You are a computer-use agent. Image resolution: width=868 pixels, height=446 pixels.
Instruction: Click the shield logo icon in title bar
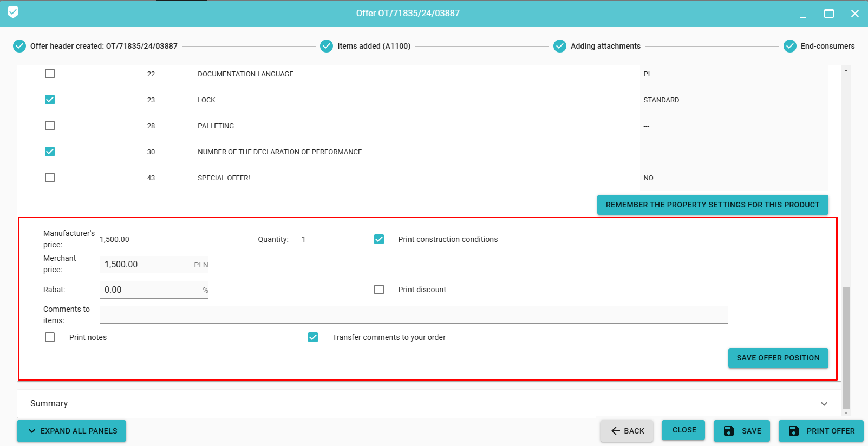click(13, 12)
